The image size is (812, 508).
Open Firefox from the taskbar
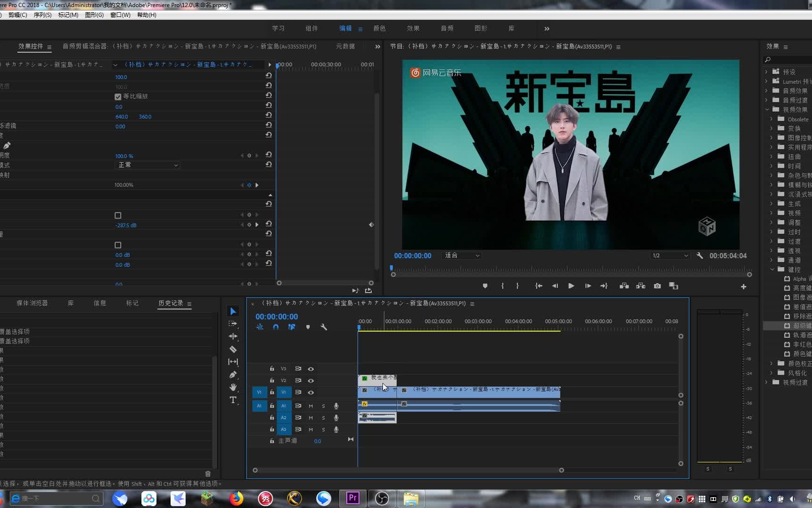tap(236, 498)
